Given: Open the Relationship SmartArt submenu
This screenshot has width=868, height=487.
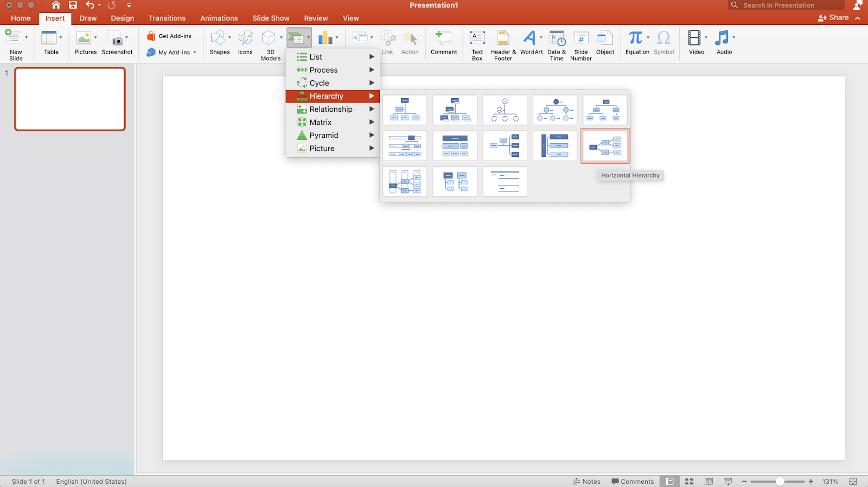Looking at the screenshot, I should pos(333,109).
